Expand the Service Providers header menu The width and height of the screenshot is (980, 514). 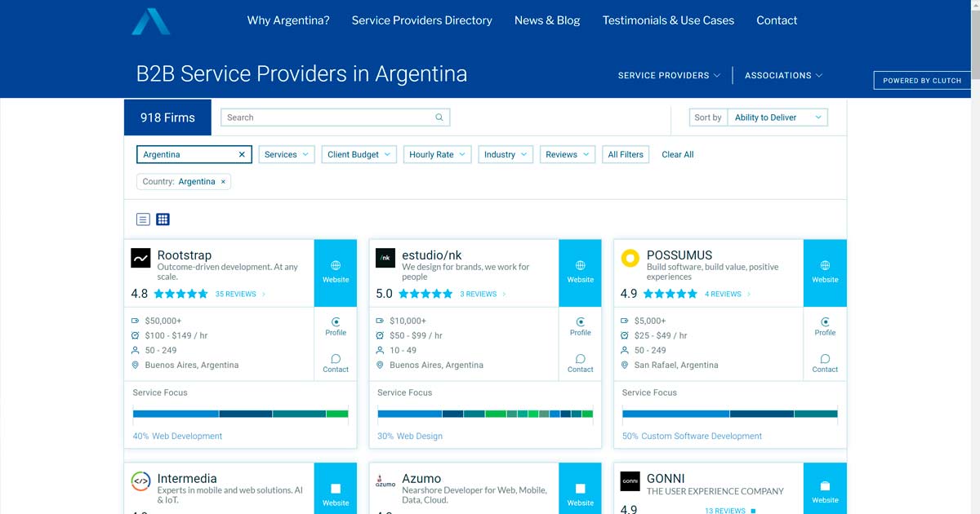click(669, 75)
